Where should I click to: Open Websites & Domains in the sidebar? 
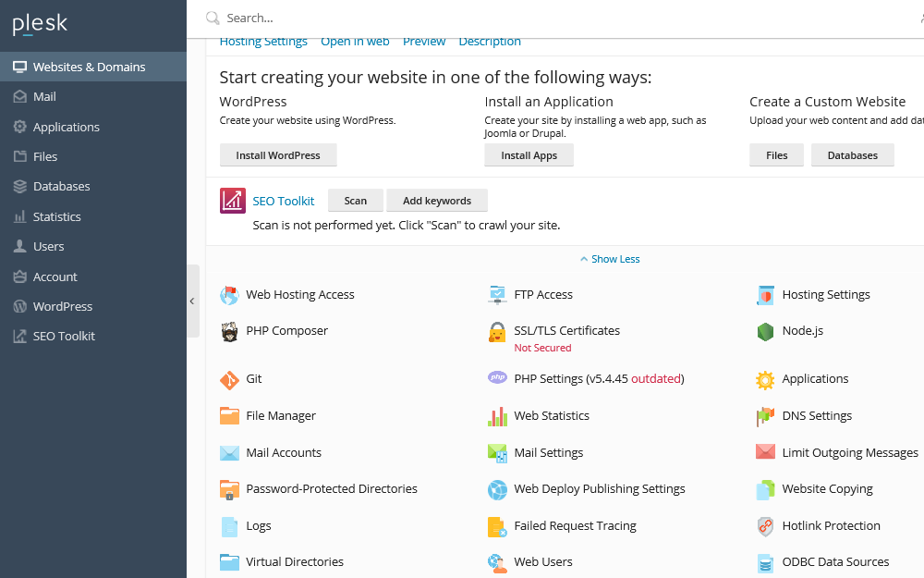pyautogui.click(x=93, y=67)
